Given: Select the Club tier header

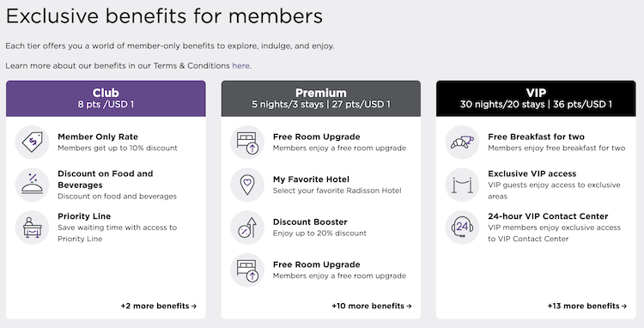Looking at the screenshot, I should 106,99.
